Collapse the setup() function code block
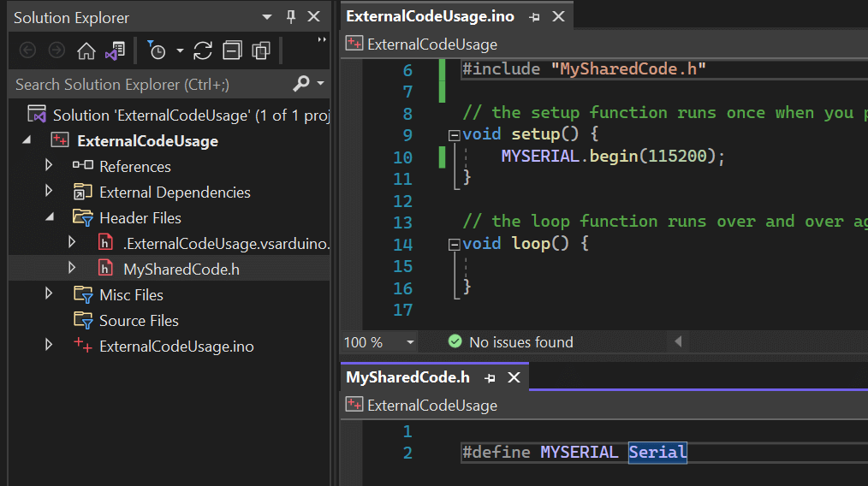 [454, 134]
